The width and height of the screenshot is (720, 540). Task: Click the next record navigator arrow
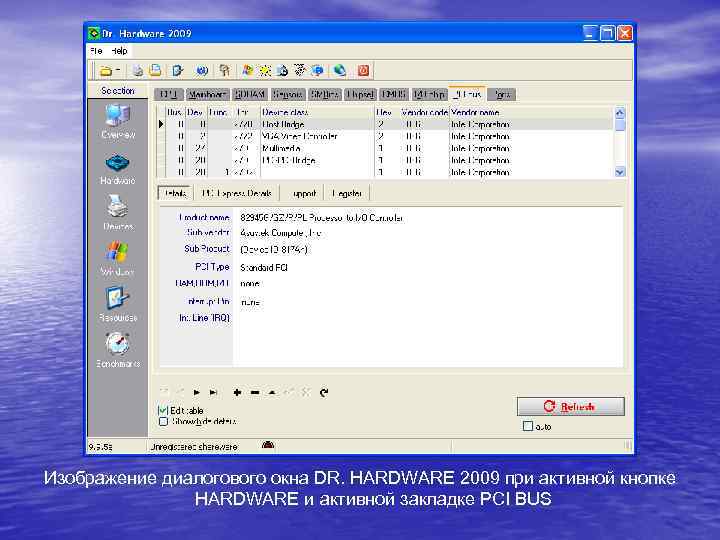[x=197, y=393]
